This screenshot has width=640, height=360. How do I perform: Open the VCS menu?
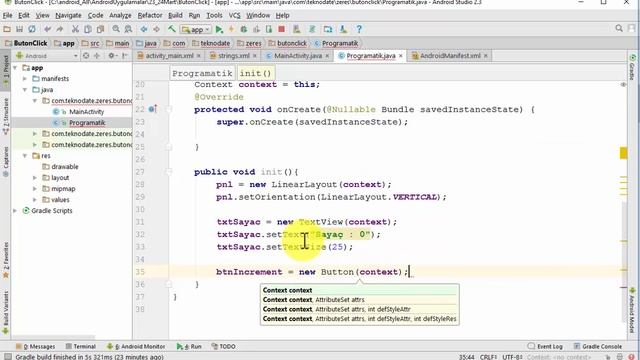pyautogui.click(x=234, y=16)
